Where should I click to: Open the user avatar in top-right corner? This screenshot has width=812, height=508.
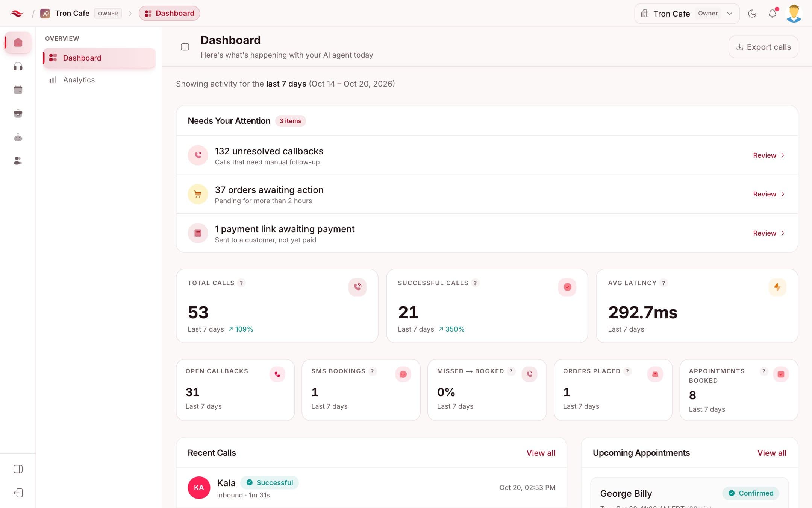tap(794, 14)
